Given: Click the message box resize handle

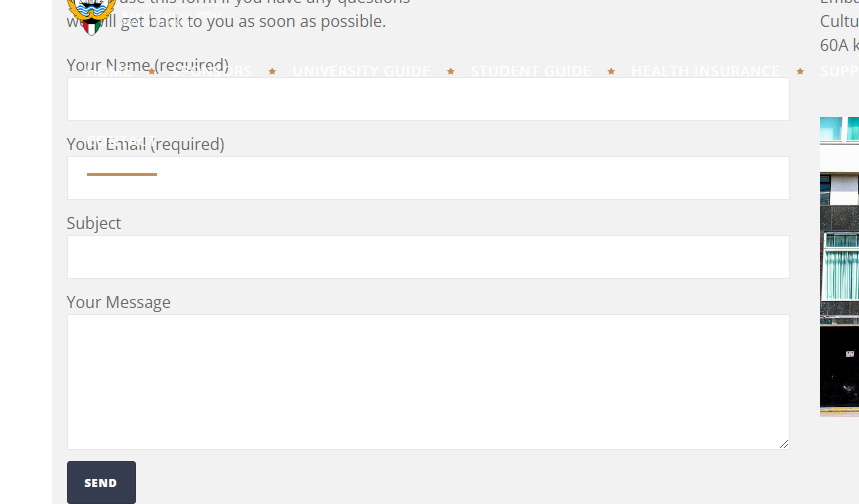Looking at the screenshot, I should coord(784,444).
